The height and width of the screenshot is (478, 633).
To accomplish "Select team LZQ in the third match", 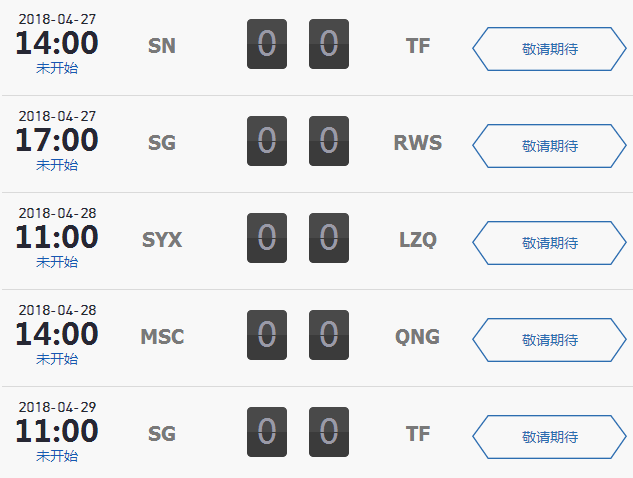I will (418, 240).
